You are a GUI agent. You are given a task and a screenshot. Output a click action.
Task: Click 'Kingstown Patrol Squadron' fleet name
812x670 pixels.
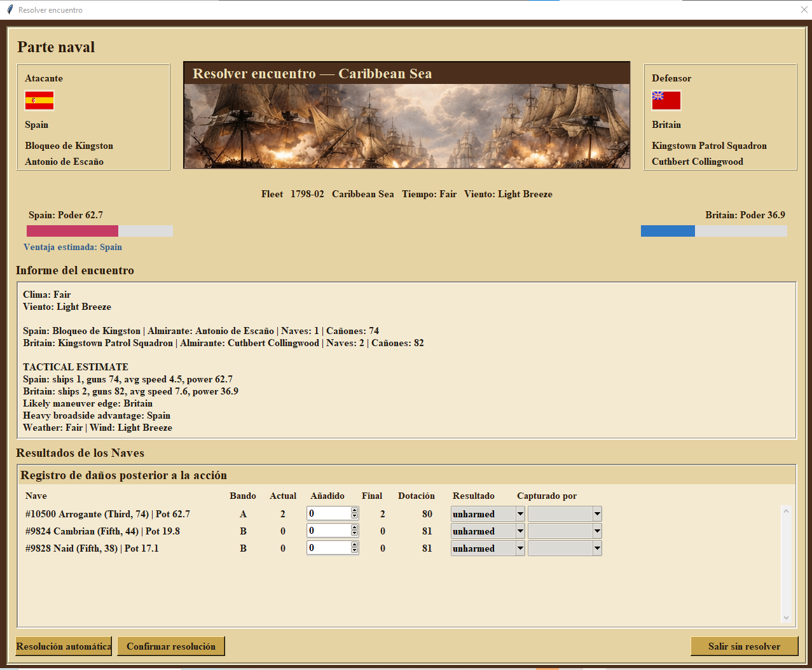coord(709,146)
